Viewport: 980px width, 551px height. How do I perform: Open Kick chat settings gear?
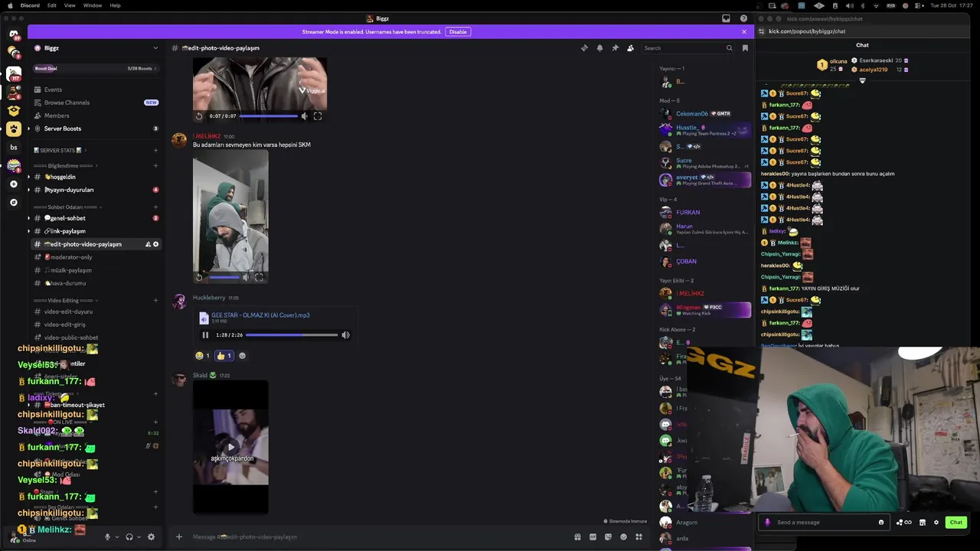click(x=936, y=522)
